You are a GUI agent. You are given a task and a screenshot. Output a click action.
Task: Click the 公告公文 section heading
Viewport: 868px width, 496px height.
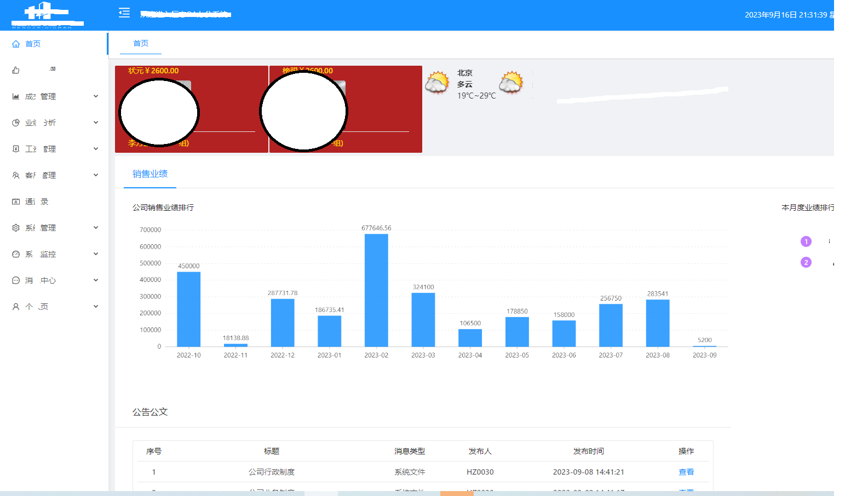(x=150, y=412)
